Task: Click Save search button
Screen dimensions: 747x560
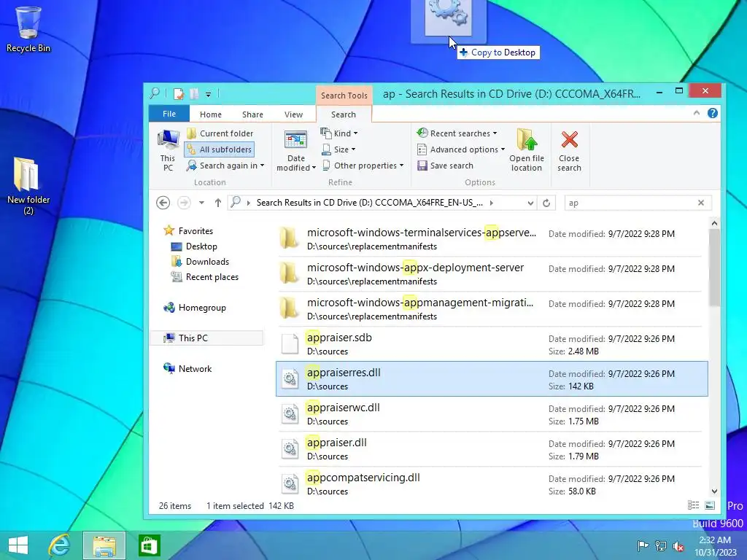Action: [445, 166]
